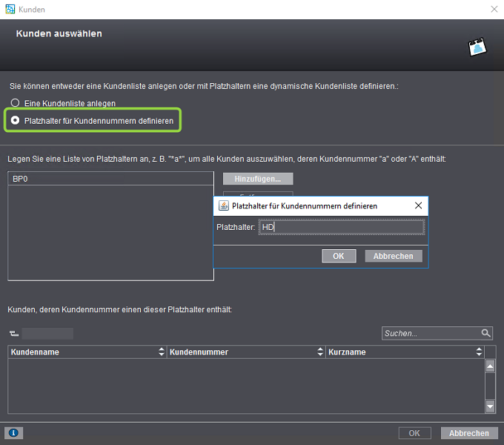Click the Kunden app icon in title bar
The image size is (504, 445).
[10, 9]
